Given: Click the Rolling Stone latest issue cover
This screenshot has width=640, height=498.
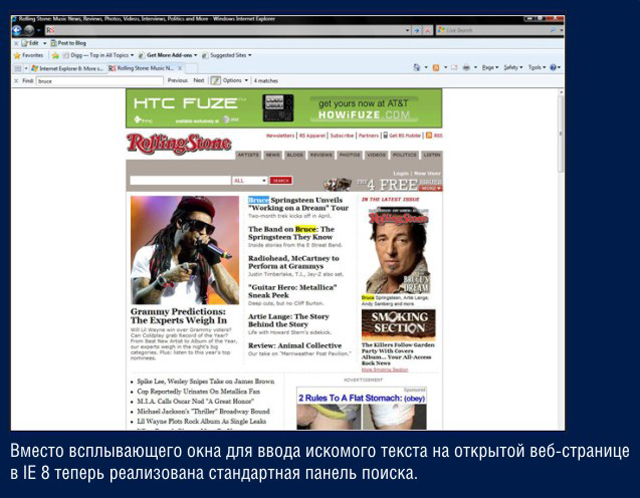Looking at the screenshot, I should click(398, 250).
